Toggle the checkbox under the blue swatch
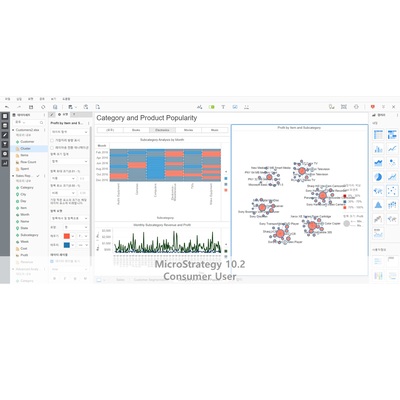This screenshot has height=400, width=400. pos(52,261)
